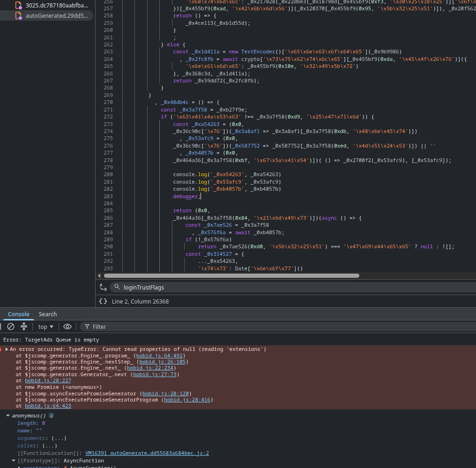
Task: Click the pretty-print curly braces icon
Action: [x=103, y=301]
